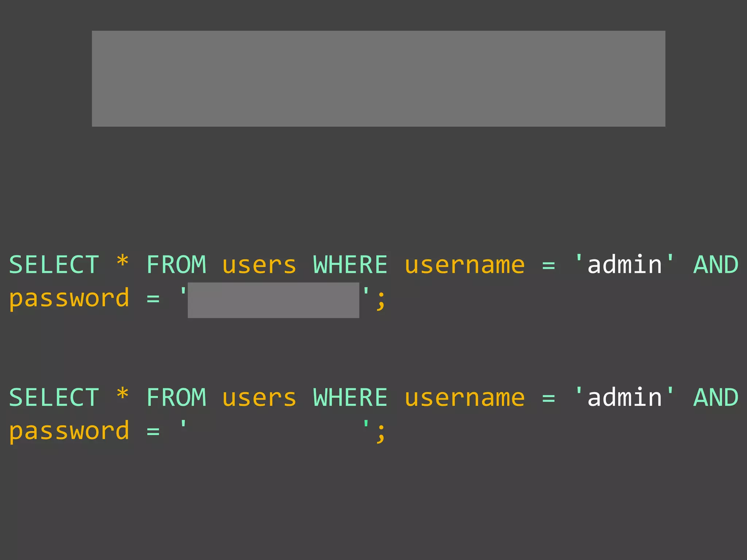Click the gray password box in first query
This screenshot has height=560, width=747.
click(273, 300)
